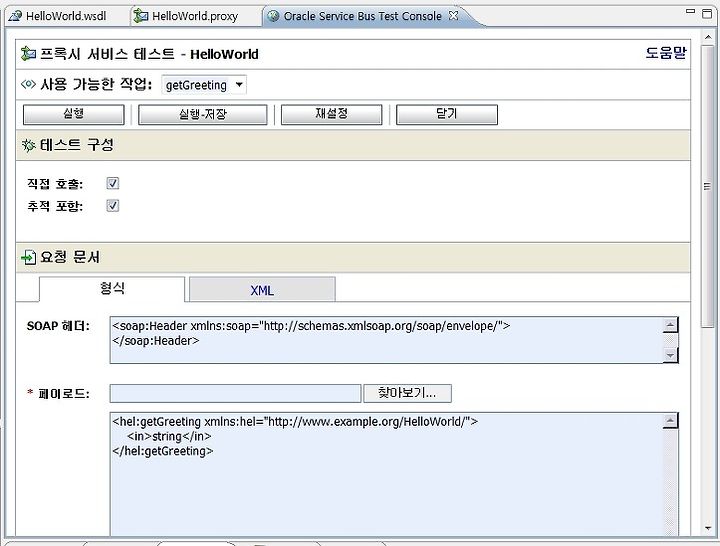Select the 형식 form tab
This screenshot has height=546, width=720.
click(x=112, y=289)
